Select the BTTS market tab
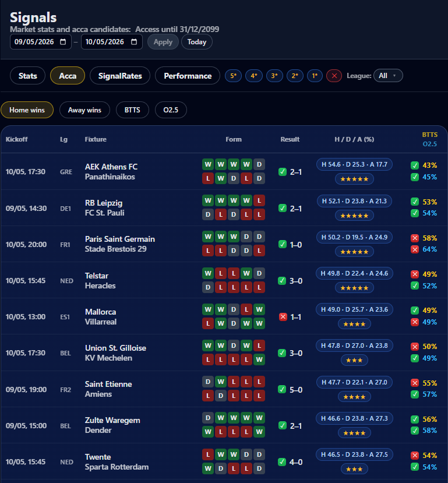This screenshot has width=448, height=483. [132, 110]
